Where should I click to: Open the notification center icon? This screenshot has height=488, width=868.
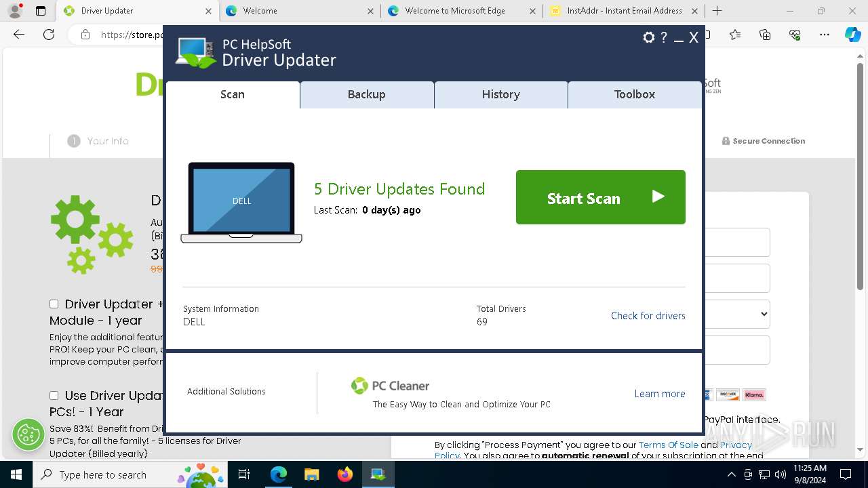[847, 474]
